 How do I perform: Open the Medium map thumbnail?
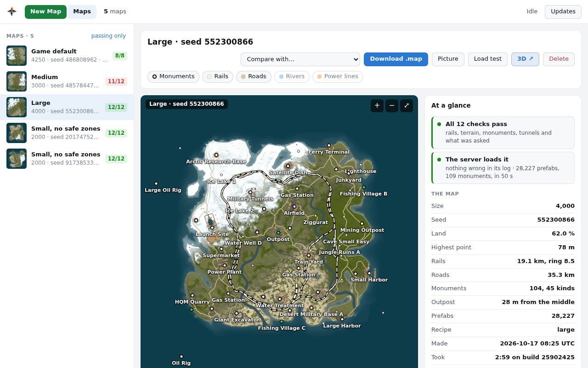[x=17, y=81]
